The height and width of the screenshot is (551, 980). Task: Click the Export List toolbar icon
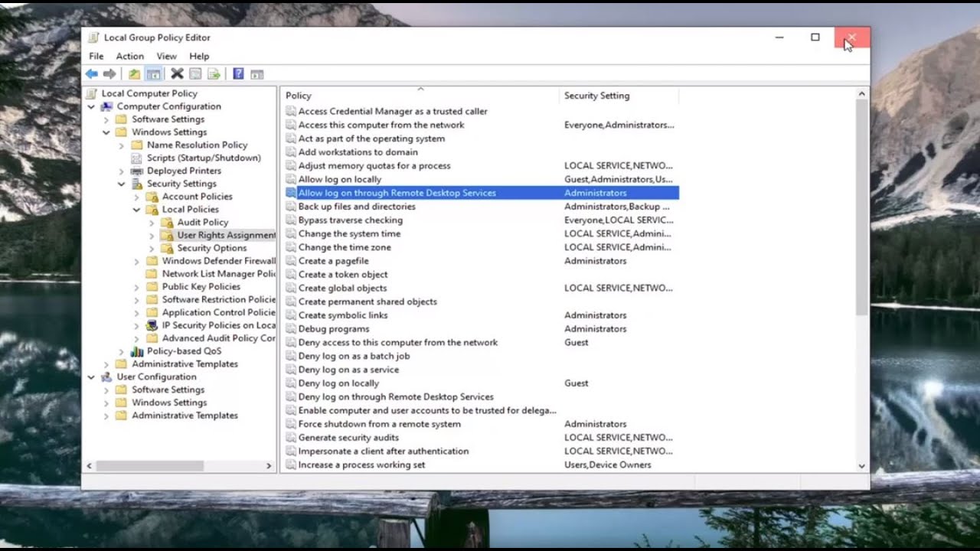pyautogui.click(x=214, y=74)
